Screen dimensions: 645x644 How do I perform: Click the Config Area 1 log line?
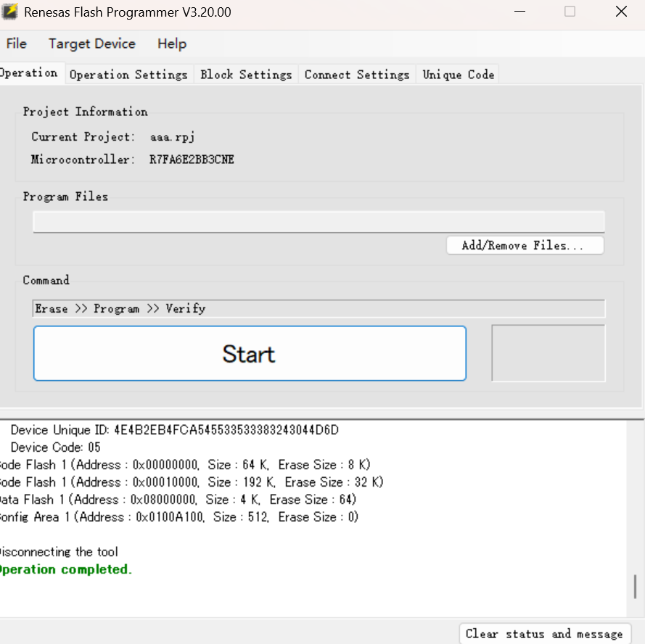179,517
